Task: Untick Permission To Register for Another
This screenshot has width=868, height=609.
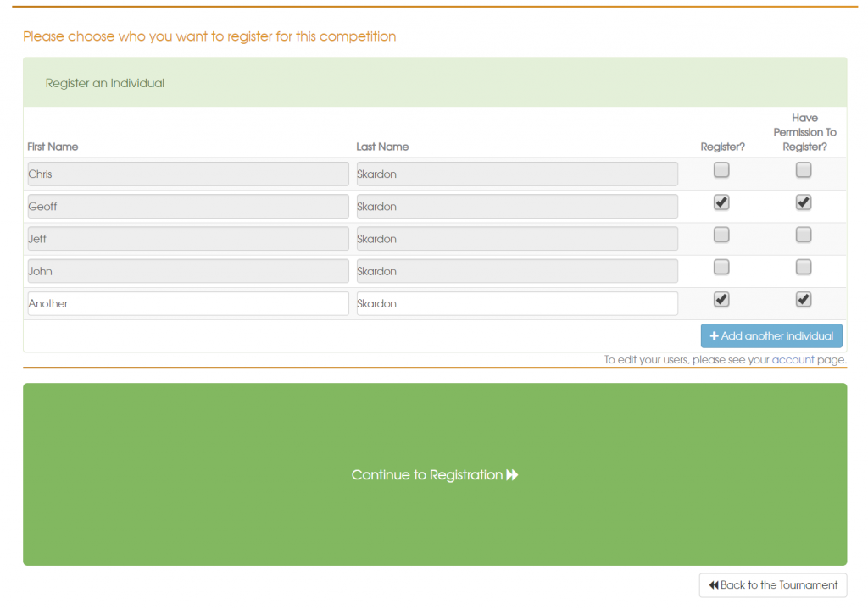Action: pyautogui.click(x=804, y=299)
